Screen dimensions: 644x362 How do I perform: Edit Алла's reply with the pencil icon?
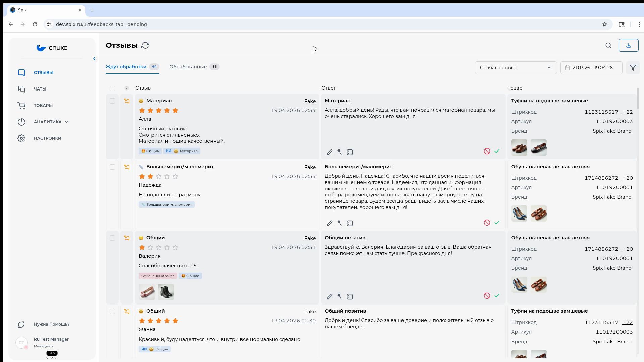(330, 152)
